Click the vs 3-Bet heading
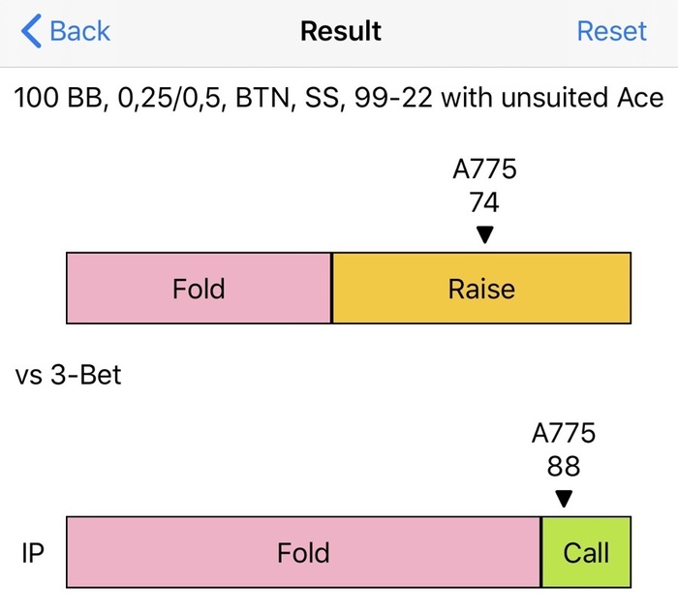Screen dimensions: 678x616 (x=69, y=374)
